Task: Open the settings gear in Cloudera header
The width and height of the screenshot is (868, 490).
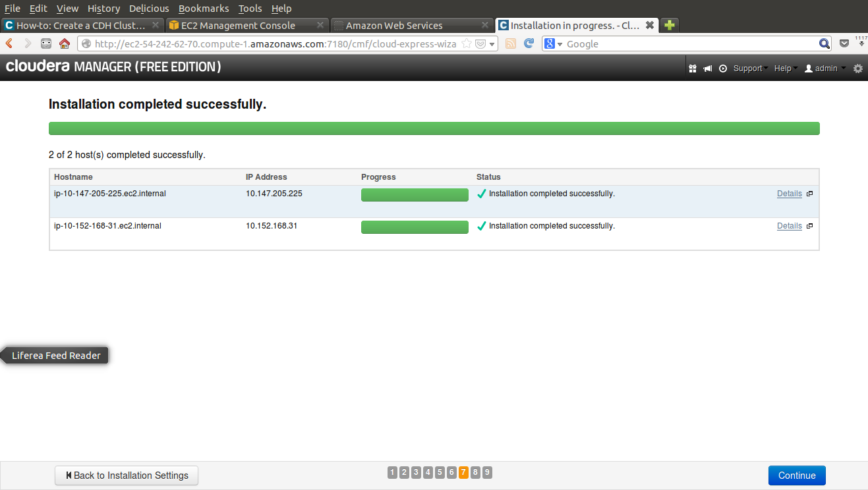Action: [x=857, y=68]
